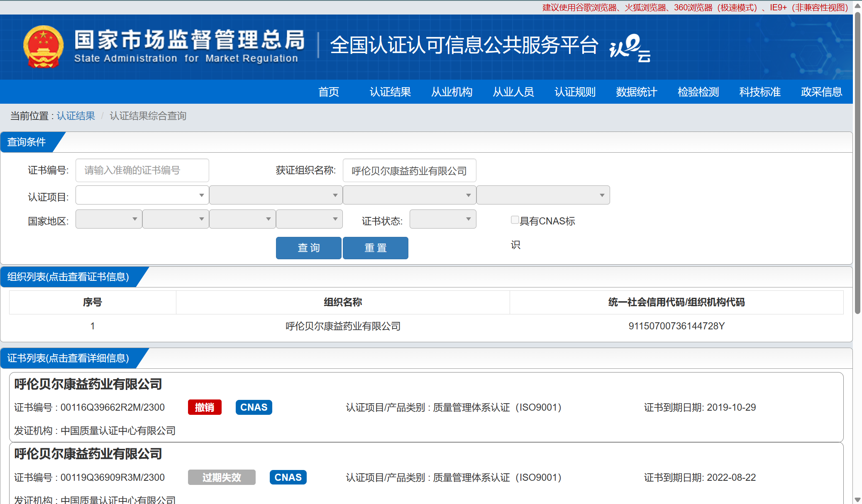
Task: Open the first 国家地区 dropdown
Action: click(x=109, y=219)
